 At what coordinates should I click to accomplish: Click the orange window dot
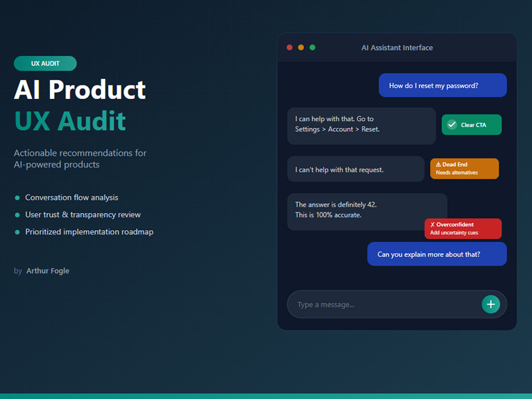[x=301, y=47]
